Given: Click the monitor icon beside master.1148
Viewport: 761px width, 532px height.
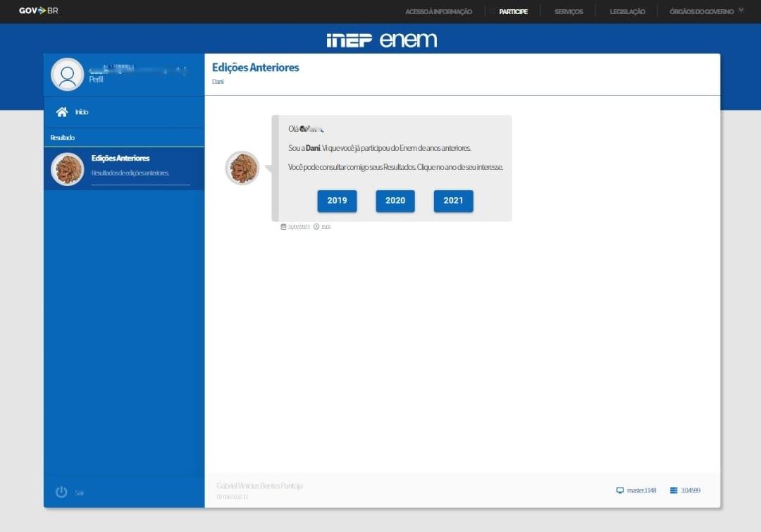Looking at the screenshot, I should tap(620, 490).
